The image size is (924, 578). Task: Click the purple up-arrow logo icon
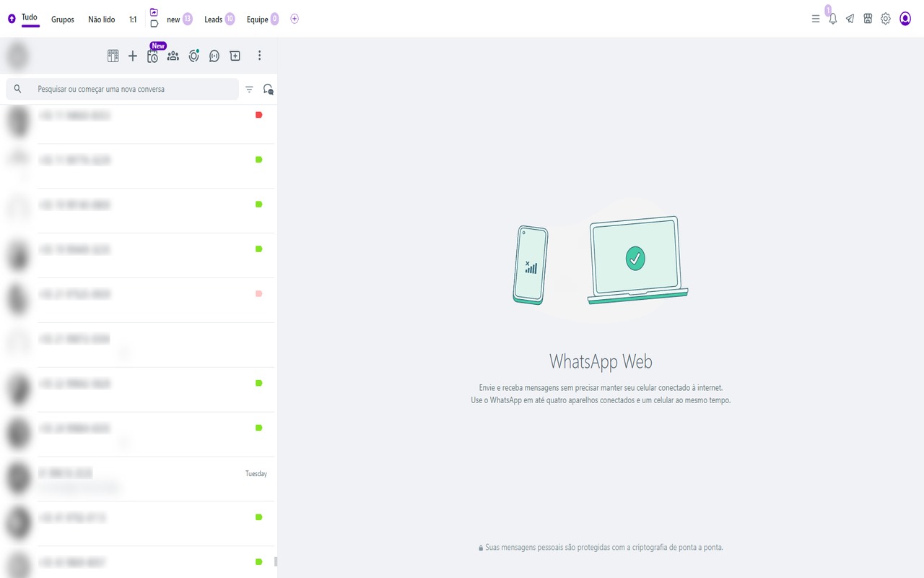tap(12, 20)
